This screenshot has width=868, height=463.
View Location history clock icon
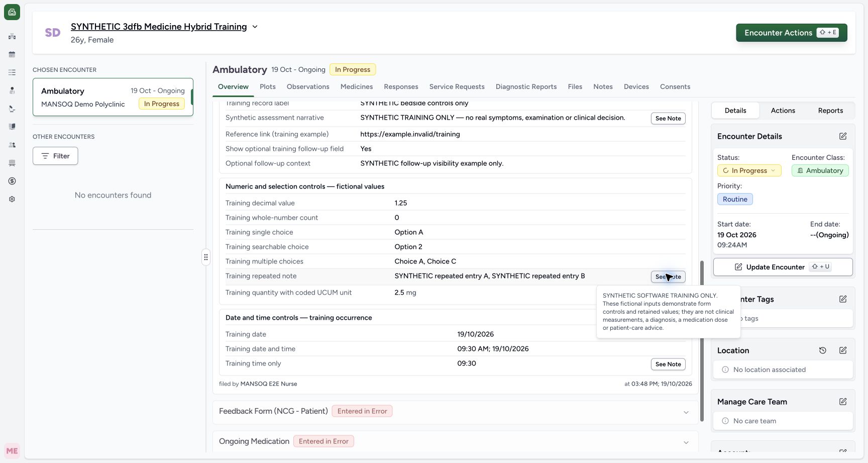(823, 350)
